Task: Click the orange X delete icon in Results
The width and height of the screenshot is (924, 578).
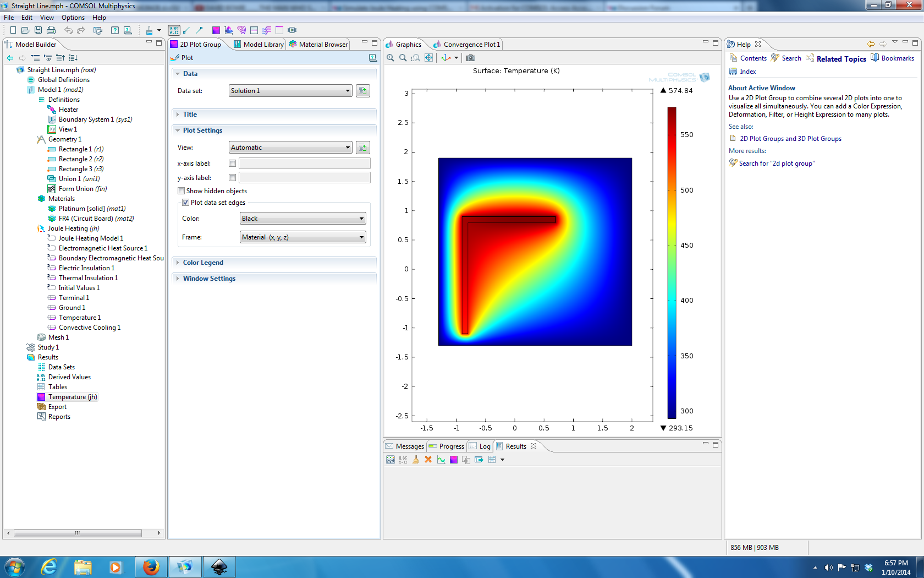Action: (x=428, y=460)
